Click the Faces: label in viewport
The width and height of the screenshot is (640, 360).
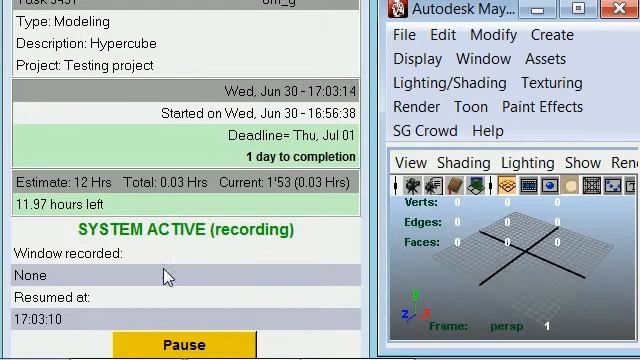422,242
